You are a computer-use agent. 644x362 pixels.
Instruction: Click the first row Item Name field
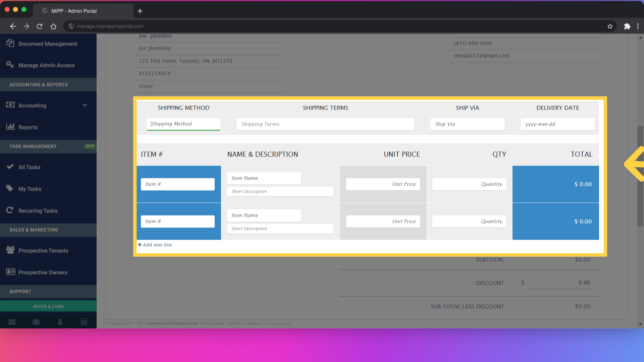[264, 178]
